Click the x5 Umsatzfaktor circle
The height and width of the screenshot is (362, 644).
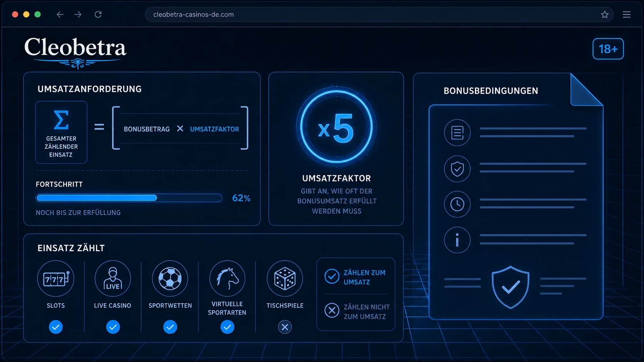tap(336, 127)
